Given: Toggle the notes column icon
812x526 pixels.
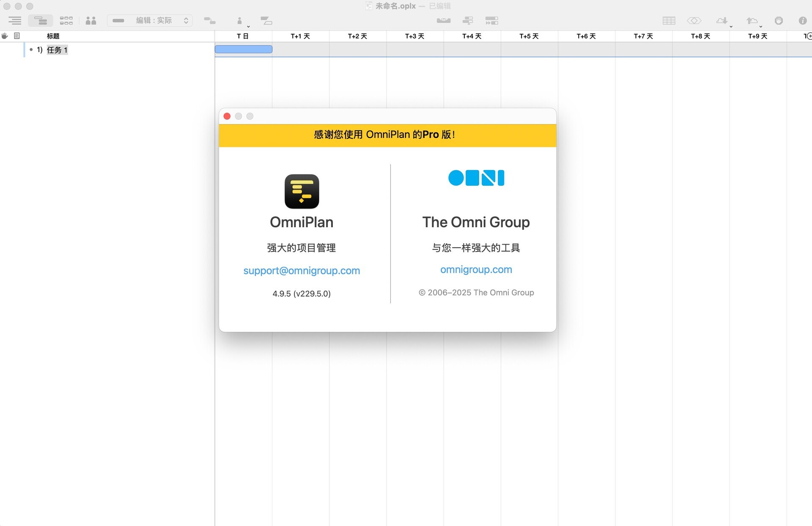Looking at the screenshot, I should click(x=17, y=36).
